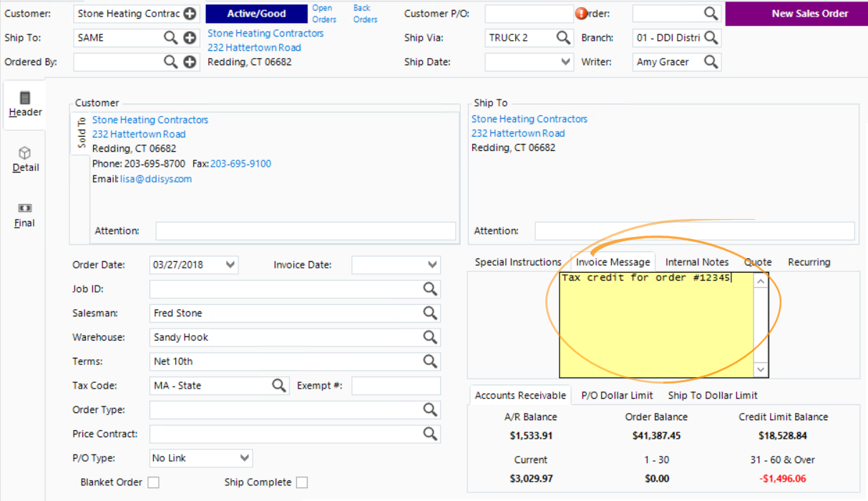Check the Ship Complete option
868x501 pixels.
pyautogui.click(x=301, y=482)
